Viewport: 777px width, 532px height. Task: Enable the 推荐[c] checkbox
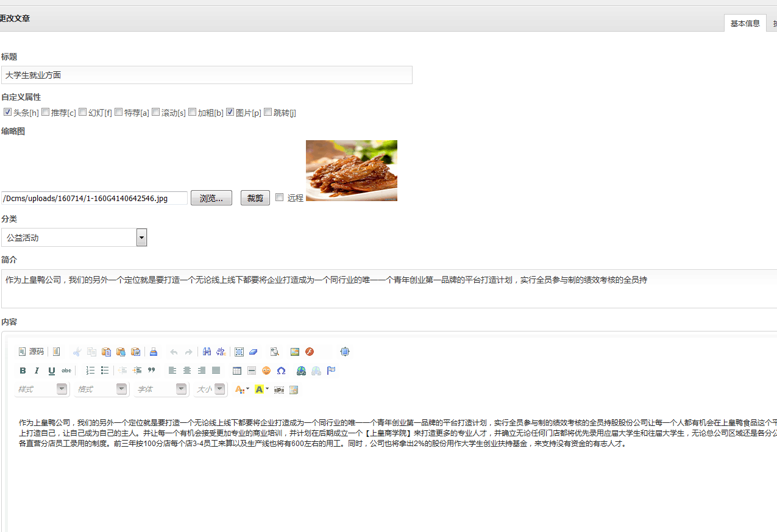[45, 112]
